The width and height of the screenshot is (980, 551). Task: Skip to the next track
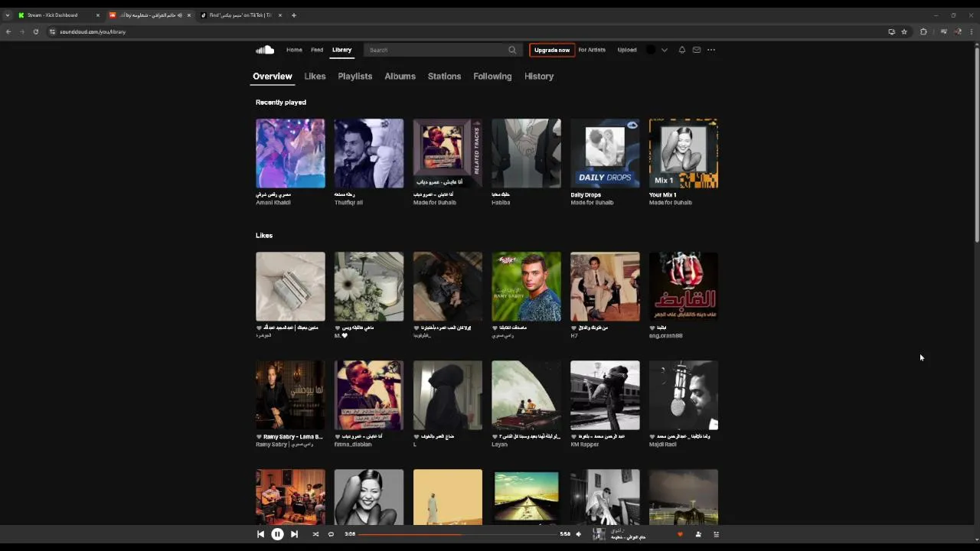294,534
